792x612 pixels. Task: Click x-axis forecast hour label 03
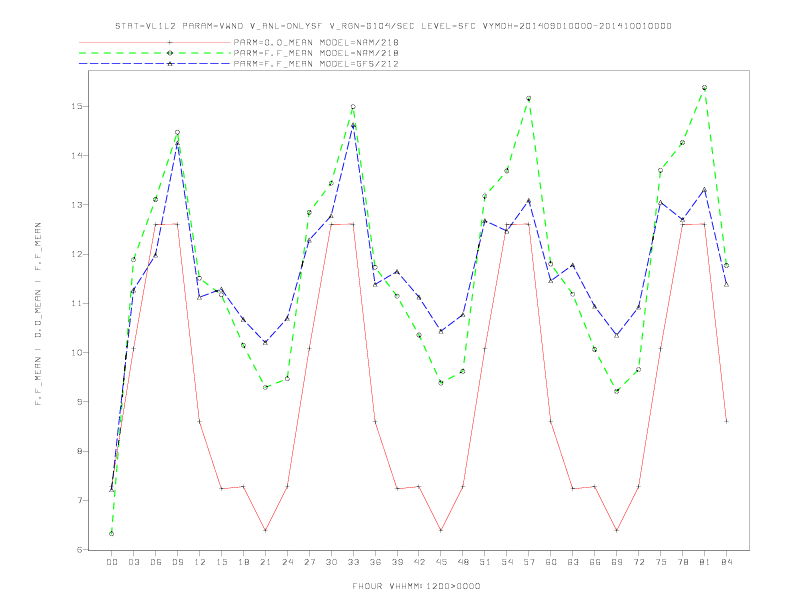tap(134, 562)
